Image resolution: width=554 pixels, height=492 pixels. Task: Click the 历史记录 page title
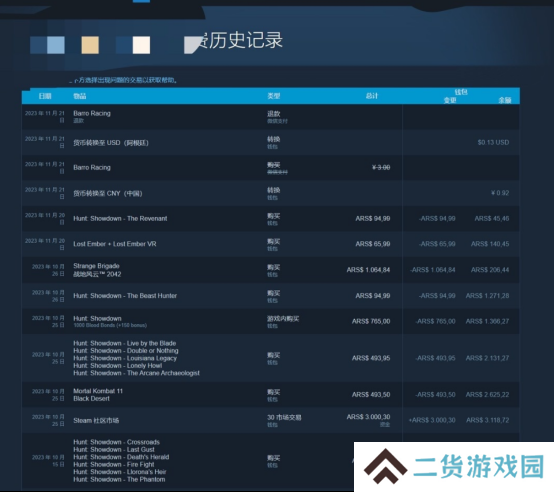coord(241,40)
